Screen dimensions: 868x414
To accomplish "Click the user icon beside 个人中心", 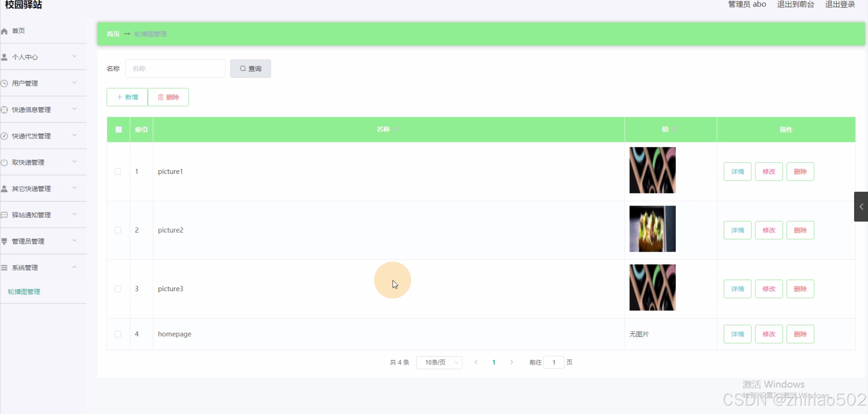I will 4,57.
